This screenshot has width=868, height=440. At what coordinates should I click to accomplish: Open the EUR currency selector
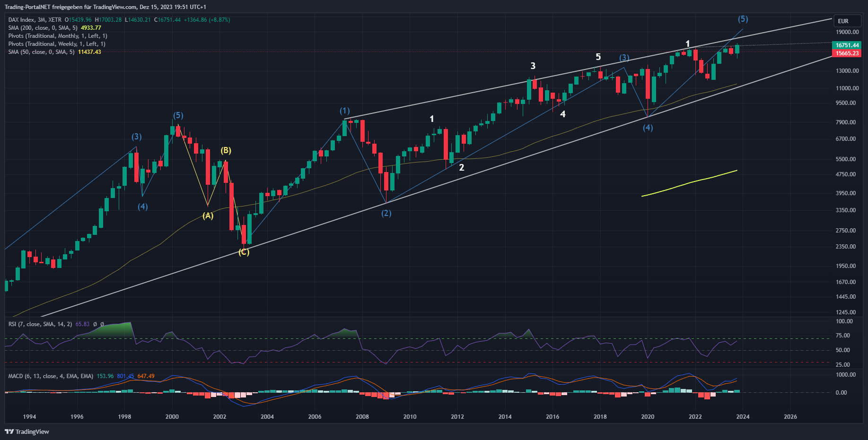[x=843, y=21]
